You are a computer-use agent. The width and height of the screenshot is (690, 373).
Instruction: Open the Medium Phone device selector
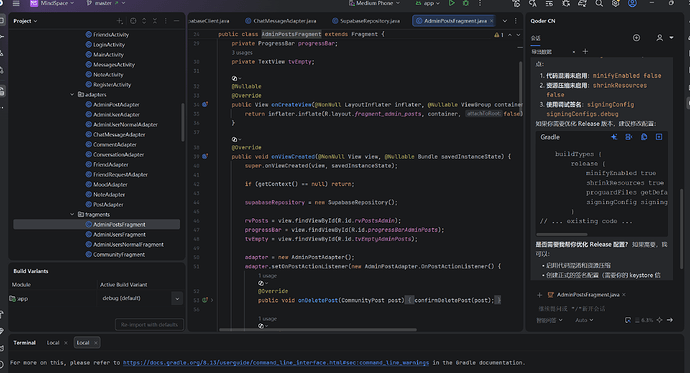coord(374,3)
